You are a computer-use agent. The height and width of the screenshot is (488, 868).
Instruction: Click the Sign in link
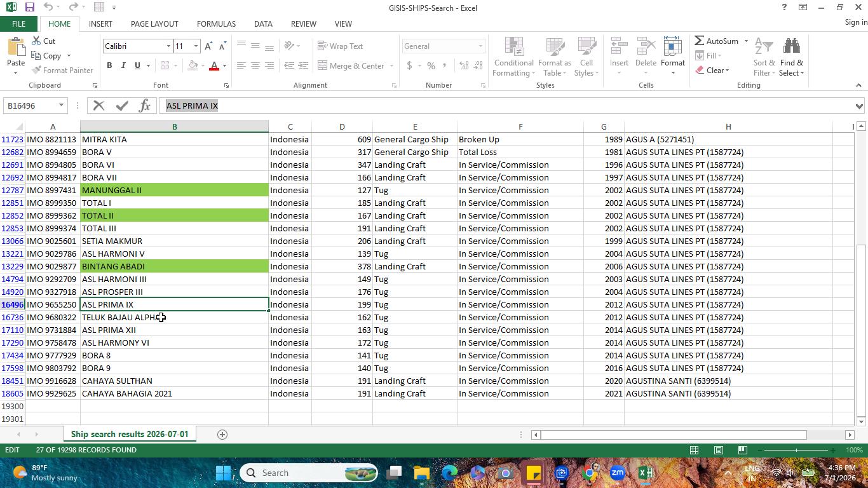pyautogui.click(x=856, y=22)
